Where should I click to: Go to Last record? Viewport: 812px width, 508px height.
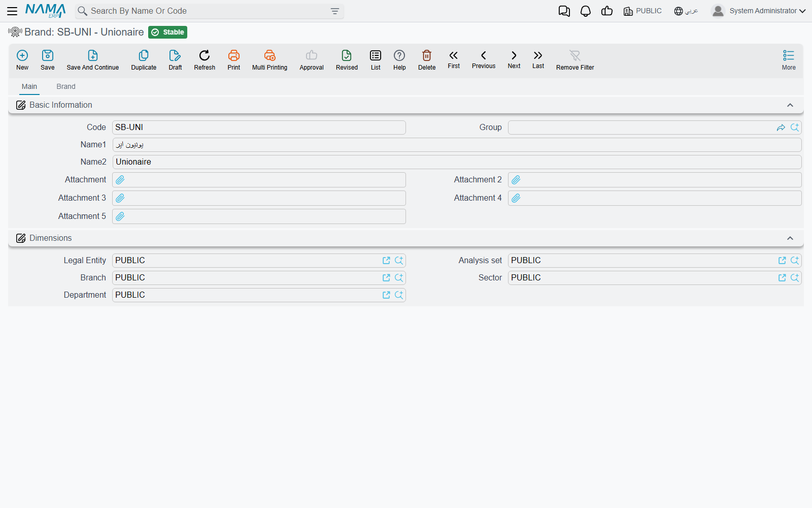538,59
